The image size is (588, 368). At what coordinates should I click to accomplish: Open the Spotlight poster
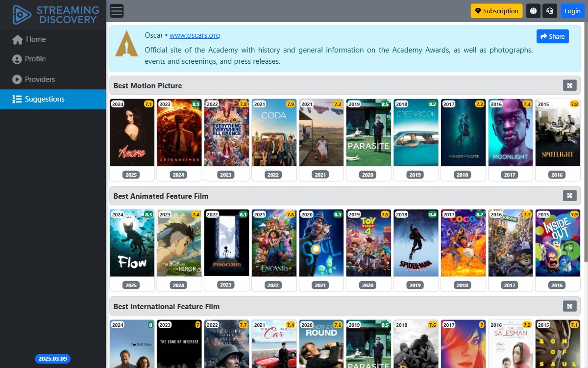tap(558, 132)
